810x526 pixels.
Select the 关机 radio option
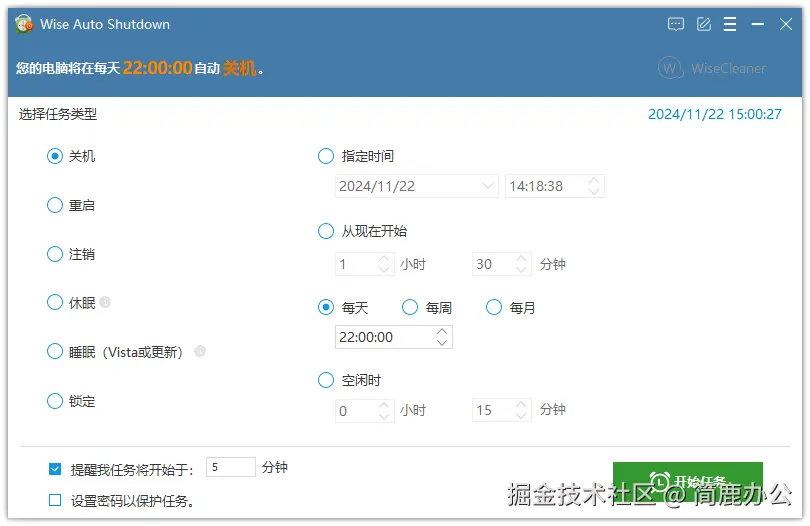pyautogui.click(x=55, y=156)
